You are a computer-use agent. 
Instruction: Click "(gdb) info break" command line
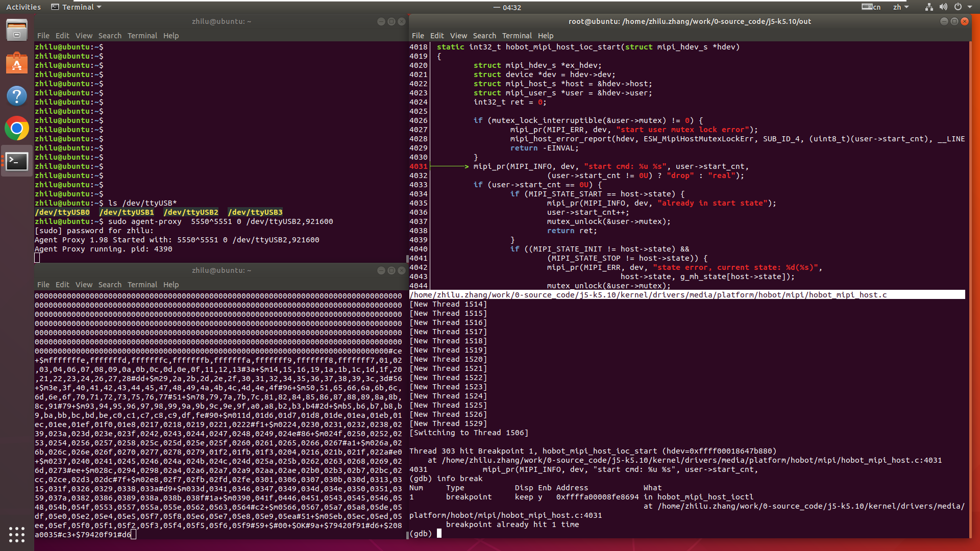[446, 479]
